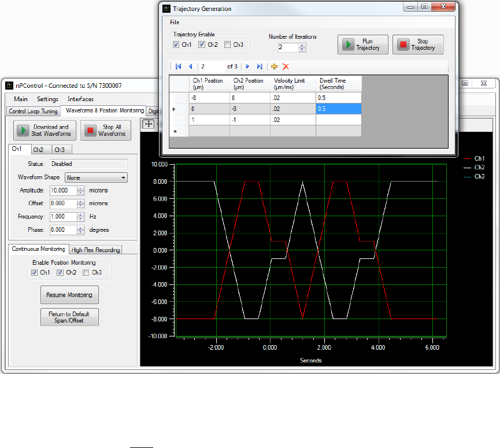Click the pan tool icon above the graph
Viewport: 500px width, 448px height.
coord(149,124)
